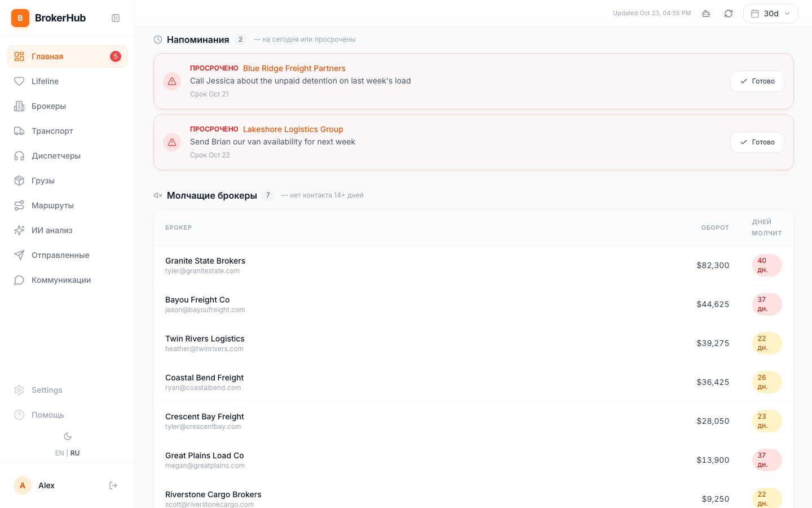Click the Помощь help icon item

[x=68, y=415]
